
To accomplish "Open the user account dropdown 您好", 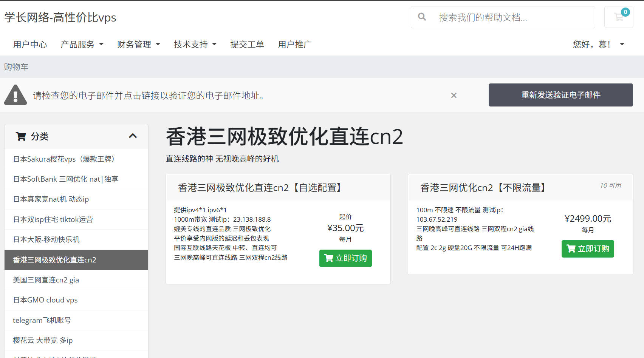I will coord(598,45).
